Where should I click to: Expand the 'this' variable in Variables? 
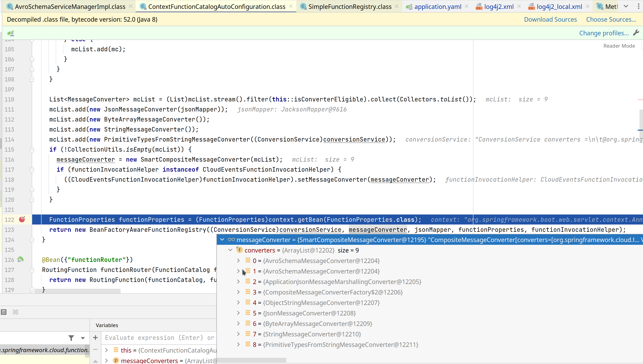pyautogui.click(x=106, y=350)
